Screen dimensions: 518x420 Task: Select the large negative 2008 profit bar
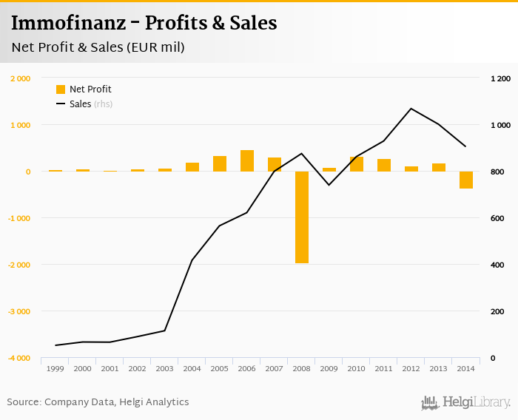coord(302,217)
